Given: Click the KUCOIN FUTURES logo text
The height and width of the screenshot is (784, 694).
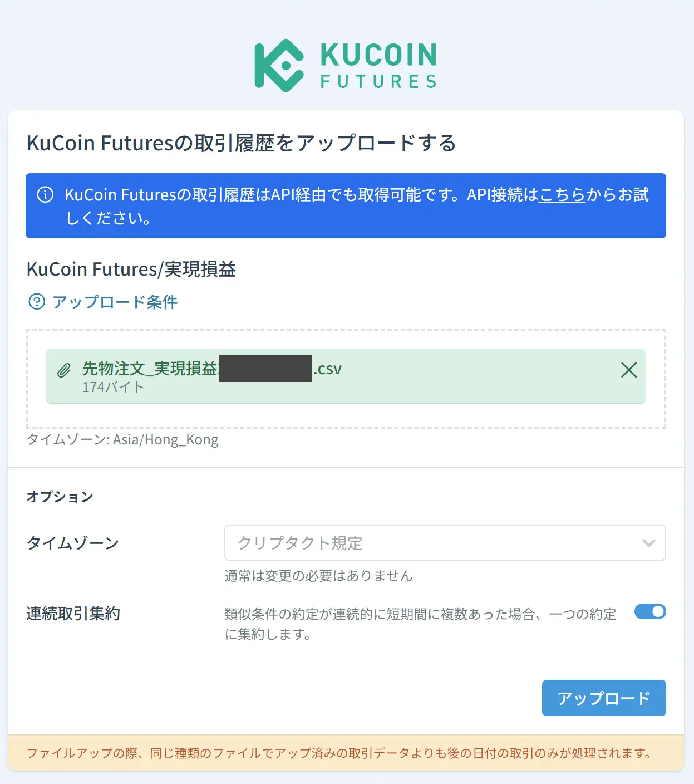Looking at the screenshot, I should pyautogui.click(x=378, y=66).
